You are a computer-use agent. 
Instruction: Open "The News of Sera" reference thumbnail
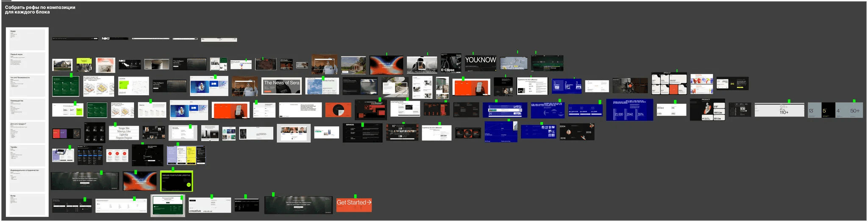[x=281, y=86]
